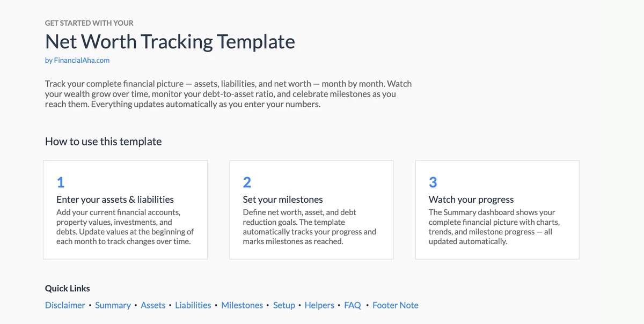Select the 'Watch your progress' card title
Image resolution: width=644 pixels, height=324 pixels.
[x=471, y=200]
